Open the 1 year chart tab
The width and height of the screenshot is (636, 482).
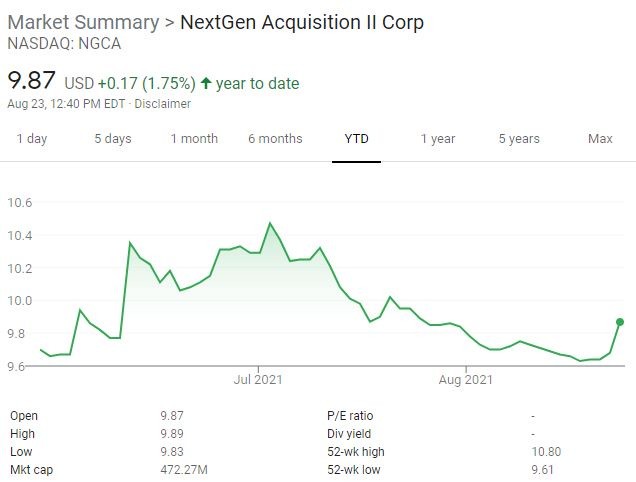tap(438, 139)
